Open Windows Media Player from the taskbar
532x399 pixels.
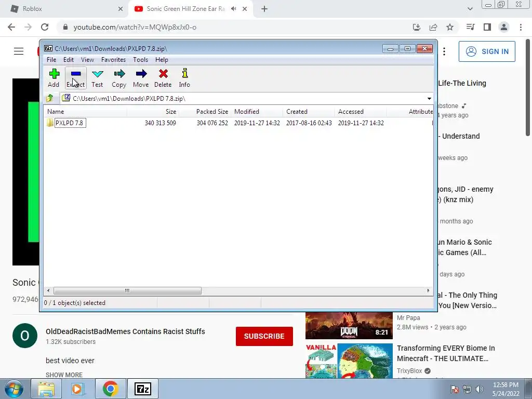(x=78, y=389)
